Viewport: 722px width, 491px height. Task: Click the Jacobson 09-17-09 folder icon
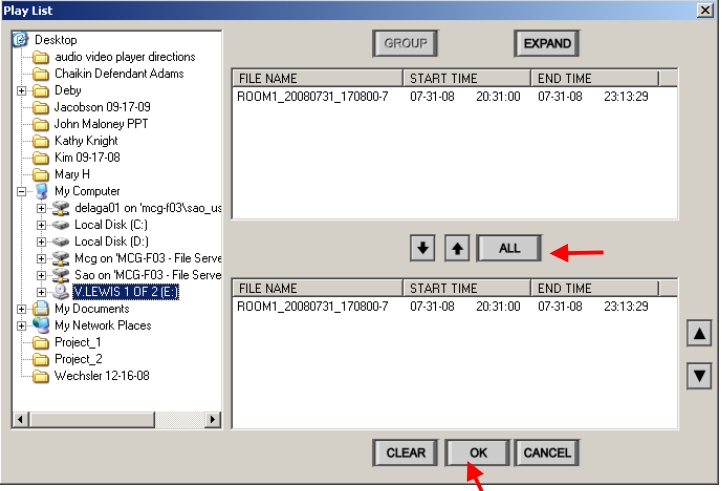(41, 107)
